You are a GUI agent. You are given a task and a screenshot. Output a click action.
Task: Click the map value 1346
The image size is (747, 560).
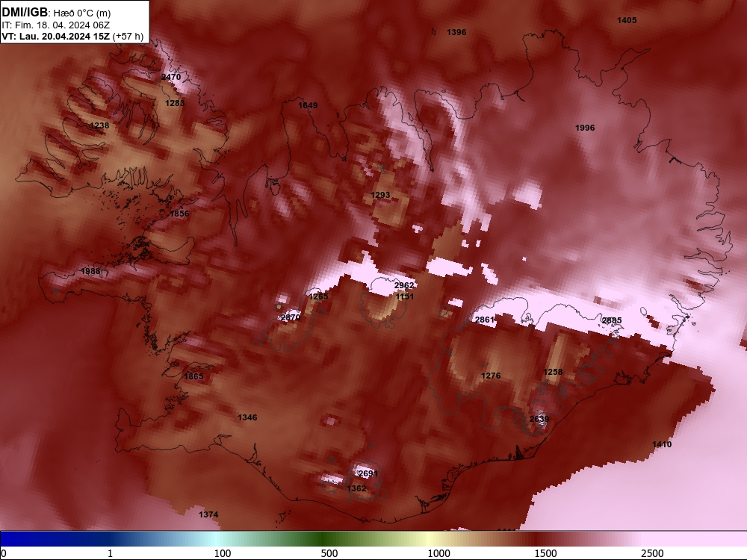click(x=247, y=417)
